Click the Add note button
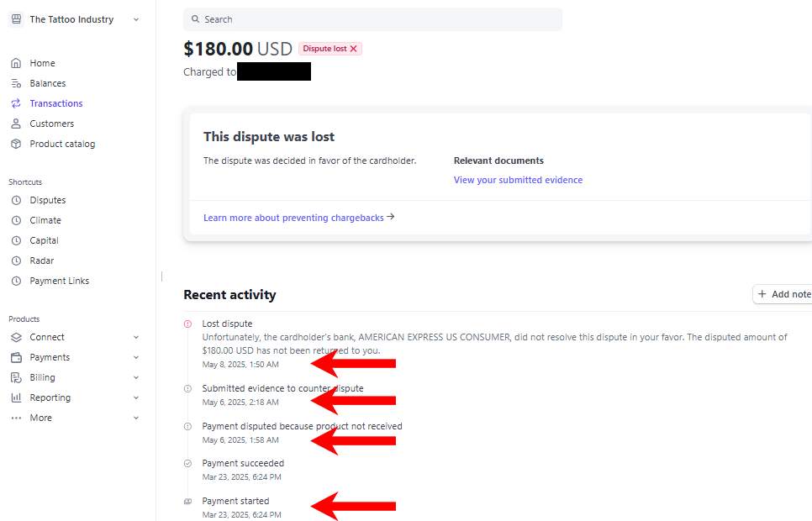The image size is (812, 521). coord(783,294)
